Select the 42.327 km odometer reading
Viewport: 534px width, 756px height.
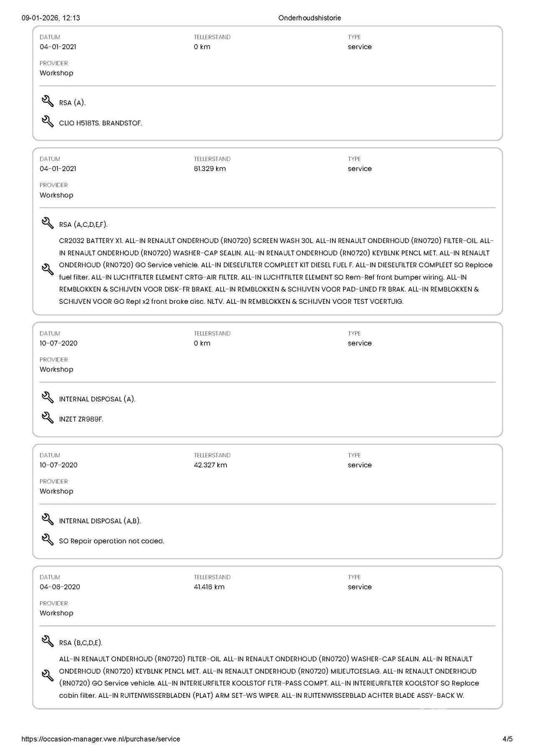210,465
